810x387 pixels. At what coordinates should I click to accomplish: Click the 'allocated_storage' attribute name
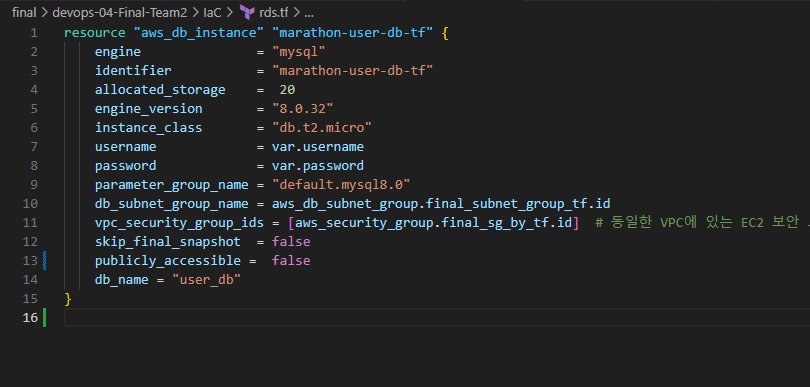pos(160,90)
